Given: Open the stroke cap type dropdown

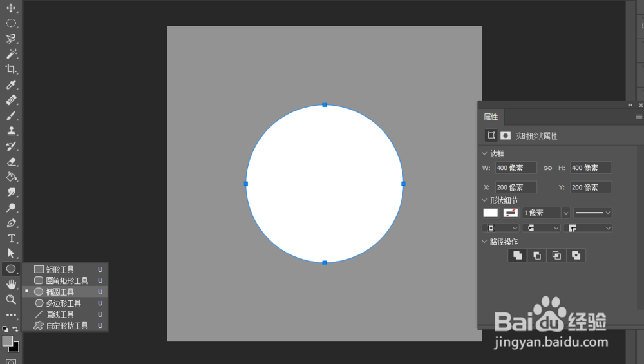Looking at the screenshot, I should click(x=542, y=228).
